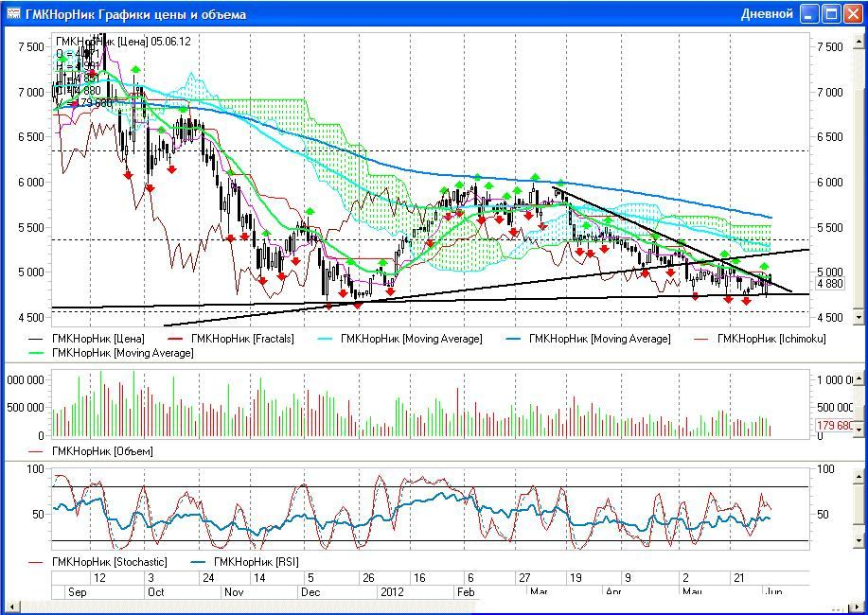Screen dimensions: 868x615
Task: Close the ГМКНорНик chart window
Action: coord(853,14)
